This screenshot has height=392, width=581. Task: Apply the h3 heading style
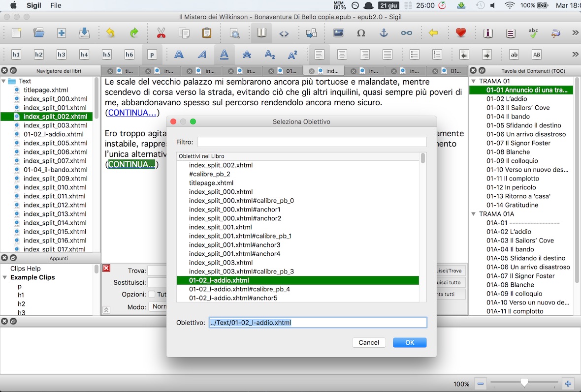62,55
